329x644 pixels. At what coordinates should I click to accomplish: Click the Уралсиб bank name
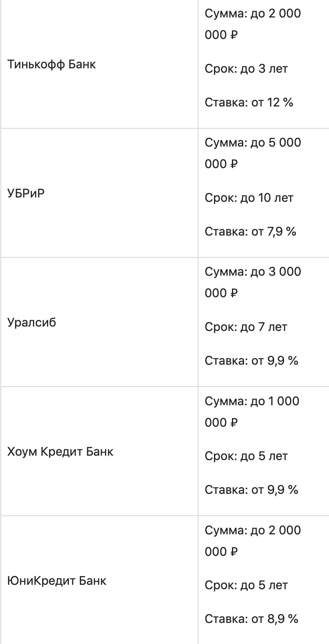(32, 323)
